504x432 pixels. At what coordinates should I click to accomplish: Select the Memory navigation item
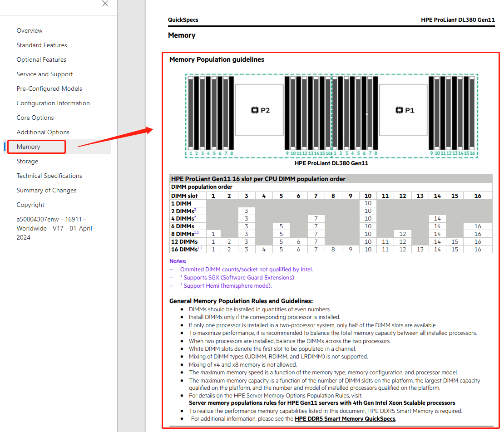click(28, 147)
